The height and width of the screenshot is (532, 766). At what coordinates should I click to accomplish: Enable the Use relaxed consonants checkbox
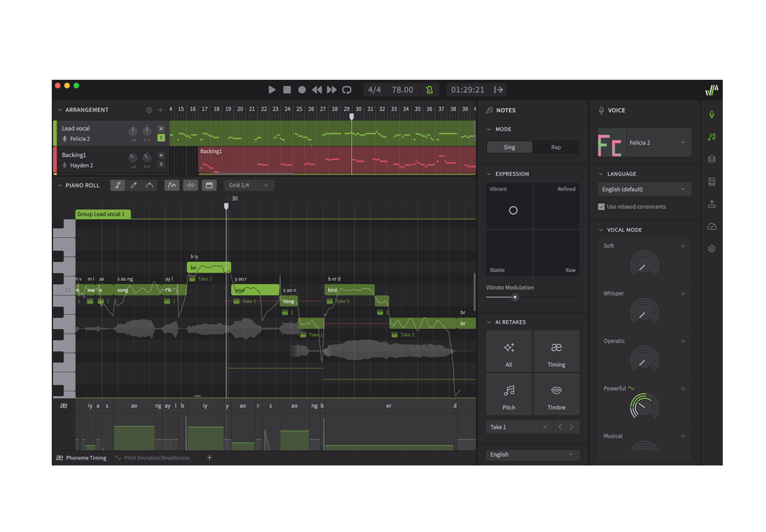[x=601, y=207]
